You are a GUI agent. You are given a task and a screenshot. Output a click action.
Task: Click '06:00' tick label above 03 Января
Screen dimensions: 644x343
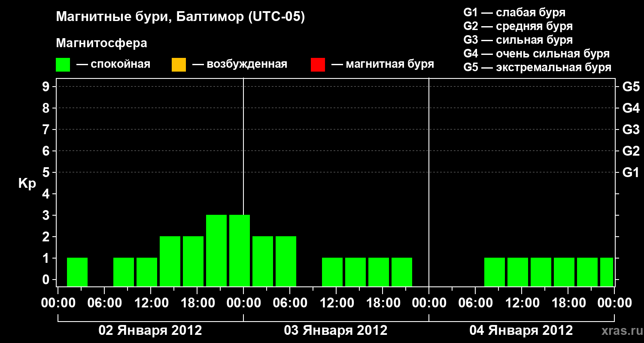click(290, 303)
